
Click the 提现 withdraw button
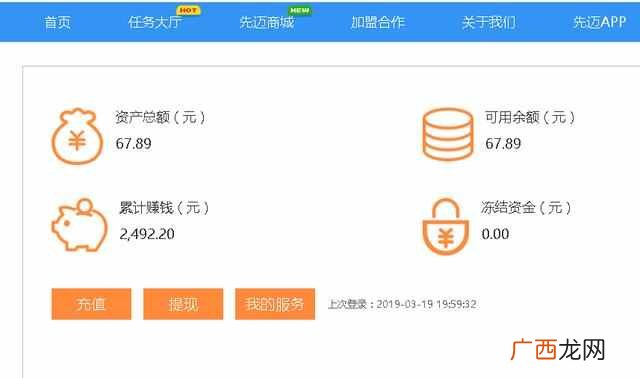click(183, 304)
